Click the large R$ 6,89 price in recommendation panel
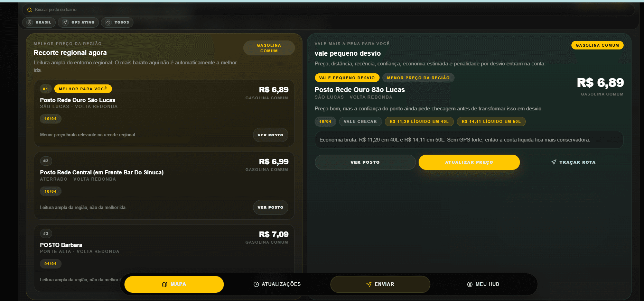The height and width of the screenshot is (301, 644). coord(600,83)
